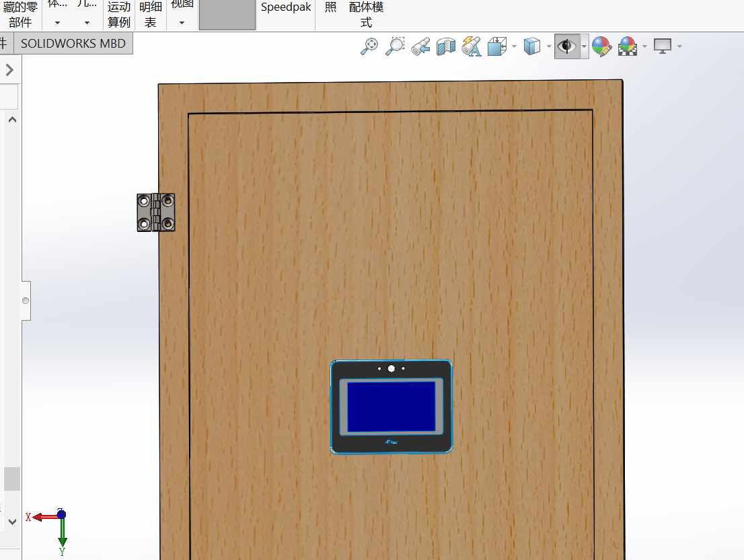Open the Hide/Show Items dropdown arrow

click(x=584, y=46)
